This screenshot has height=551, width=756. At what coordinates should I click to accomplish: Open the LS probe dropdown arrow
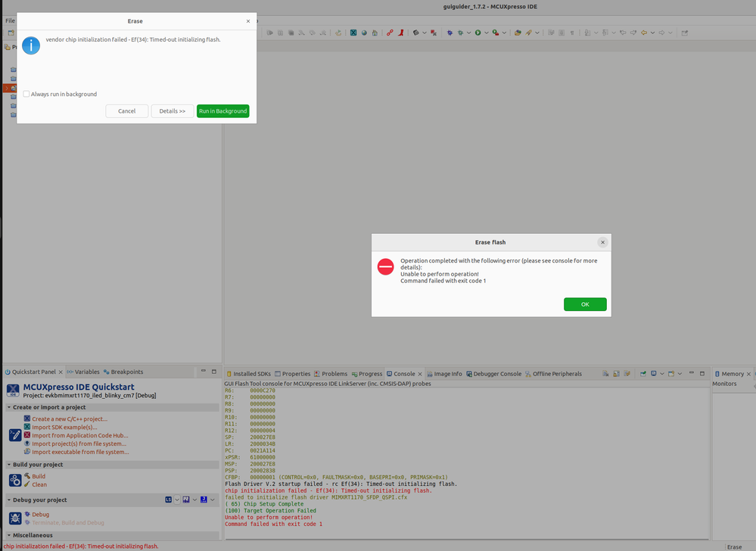pyautogui.click(x=177, y=500)
